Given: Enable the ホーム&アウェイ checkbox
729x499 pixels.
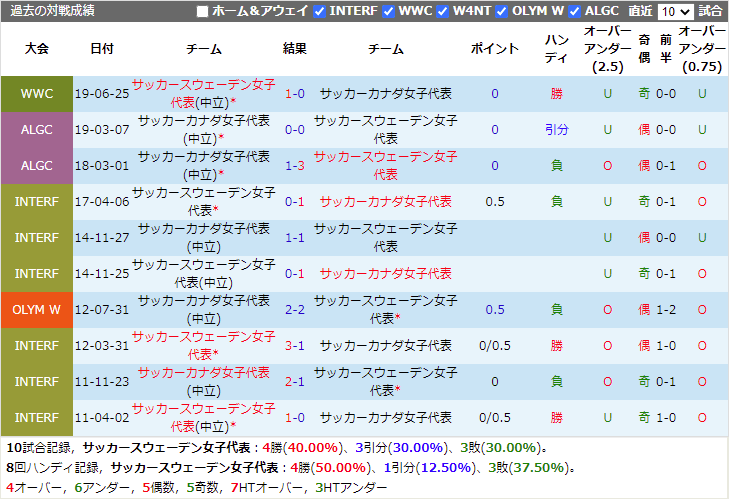Looking at the screenshot, I should 202,11.
